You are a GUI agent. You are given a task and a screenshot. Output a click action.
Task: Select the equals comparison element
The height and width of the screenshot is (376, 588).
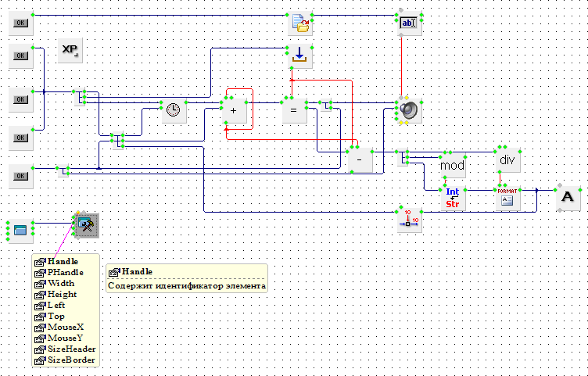(294, 112)
